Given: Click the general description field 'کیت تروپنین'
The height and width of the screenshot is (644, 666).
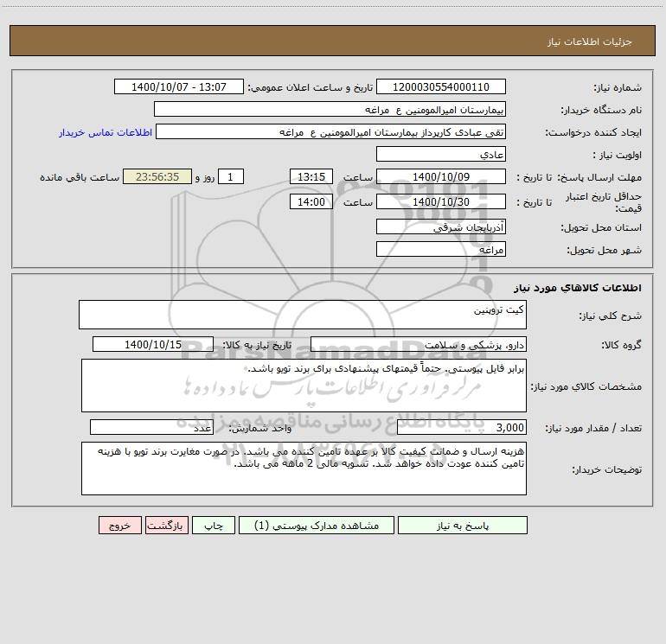Looking at the screenshot, I should pos(303,315).
